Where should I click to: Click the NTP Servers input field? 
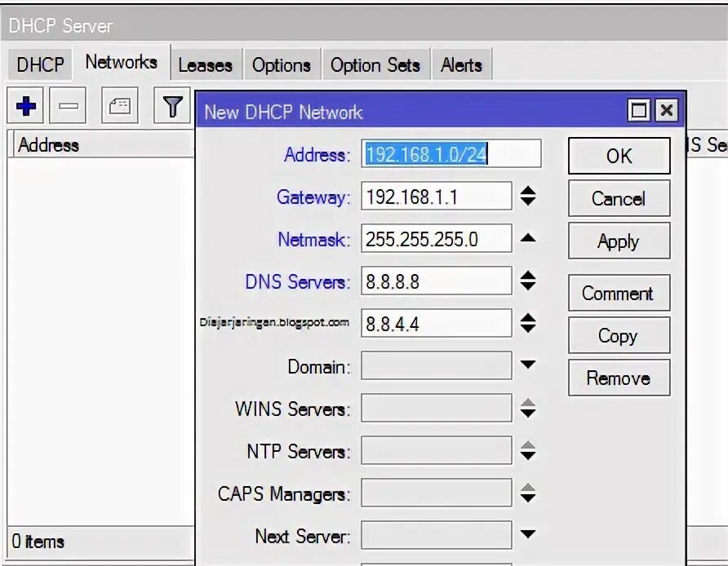437,450
